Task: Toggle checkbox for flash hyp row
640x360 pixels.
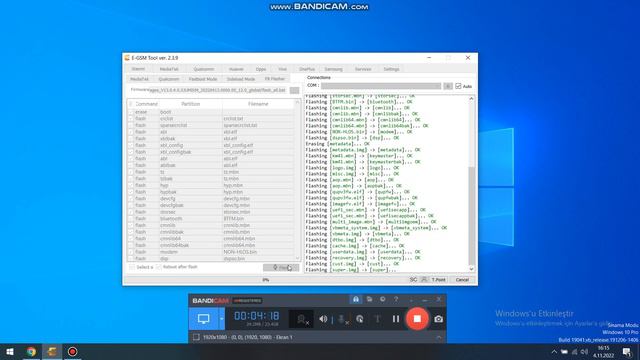Action: pyautogui.click(x=131, y=185)
